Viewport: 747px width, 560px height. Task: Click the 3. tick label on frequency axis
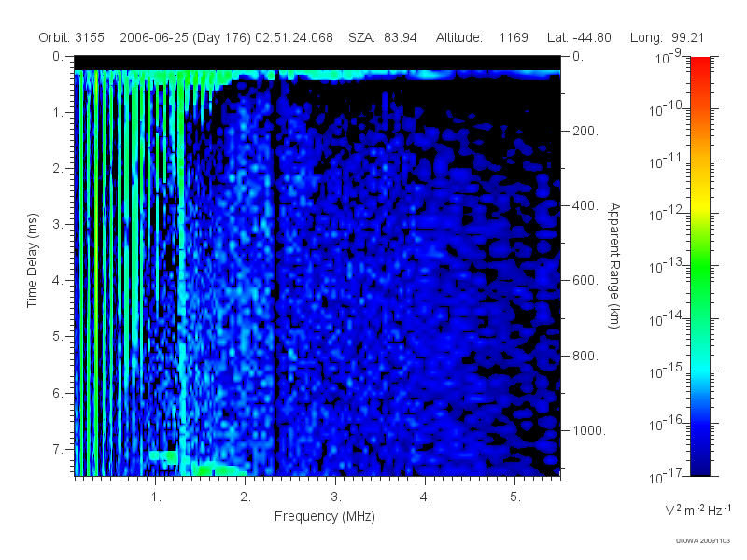[x=336, y=497]
